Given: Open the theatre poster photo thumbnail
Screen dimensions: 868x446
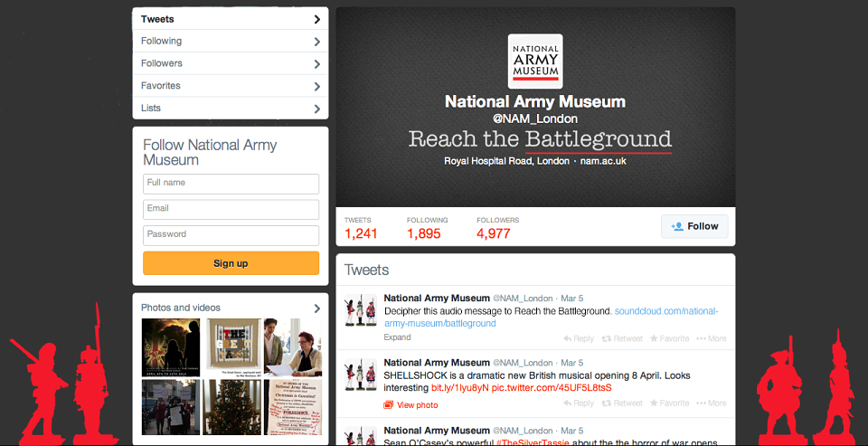Looking at the screenshot, I should pyautogui.click(x=171, y=347).
